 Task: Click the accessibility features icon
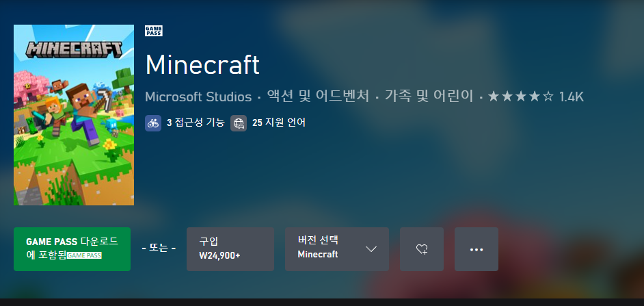click(153, 123)
